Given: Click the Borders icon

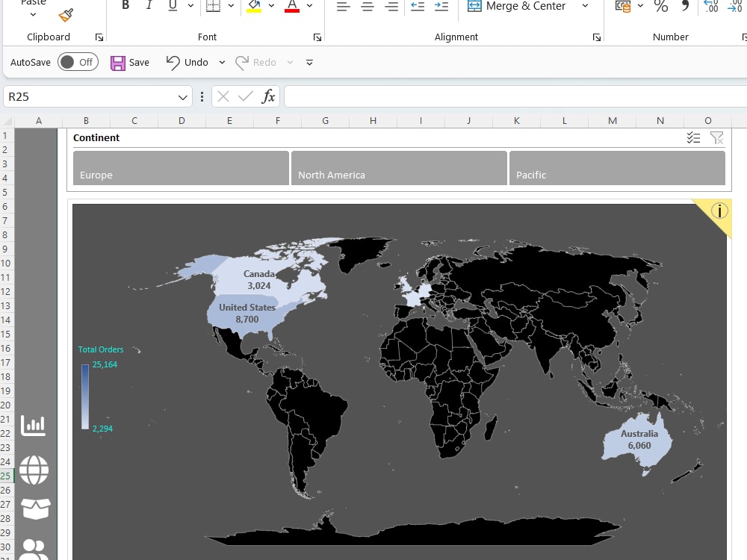Looking at the screenshot, I should point(213,5).
